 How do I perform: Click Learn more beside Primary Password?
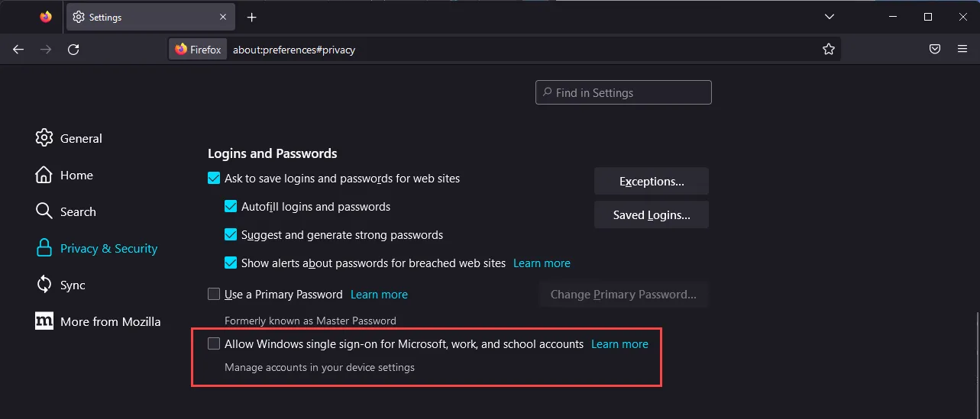(379, 295)
